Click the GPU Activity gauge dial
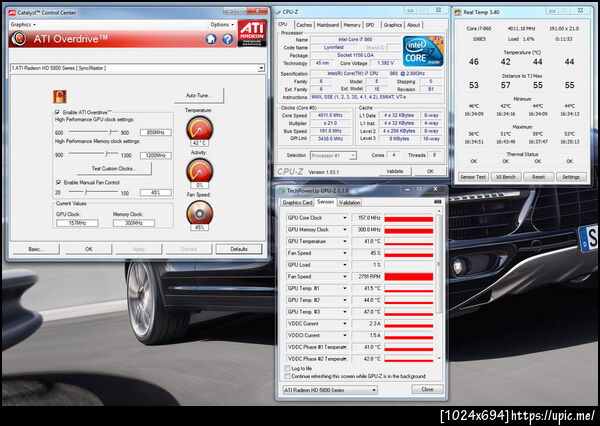This screenshot has width=600, height=426. [x=199, y=170]
